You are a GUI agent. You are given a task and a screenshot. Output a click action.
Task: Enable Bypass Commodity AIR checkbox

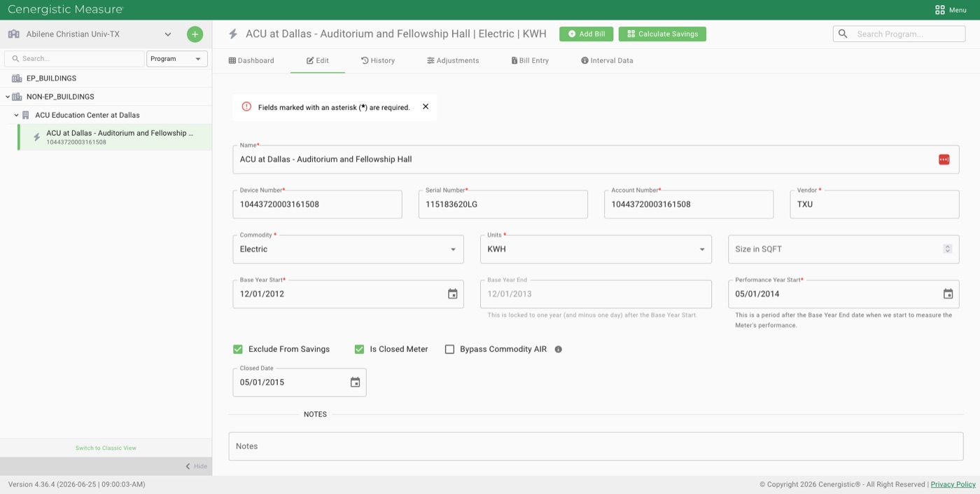(x=449, y=349)
